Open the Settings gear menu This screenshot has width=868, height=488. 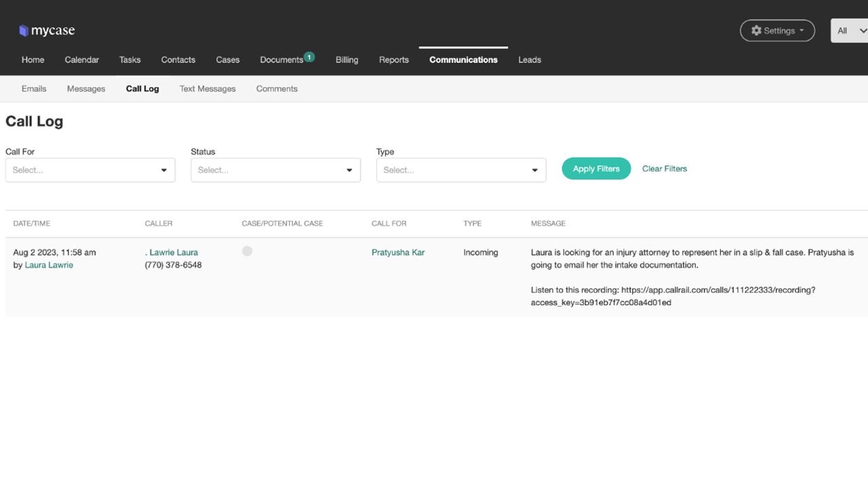(777, 30)
